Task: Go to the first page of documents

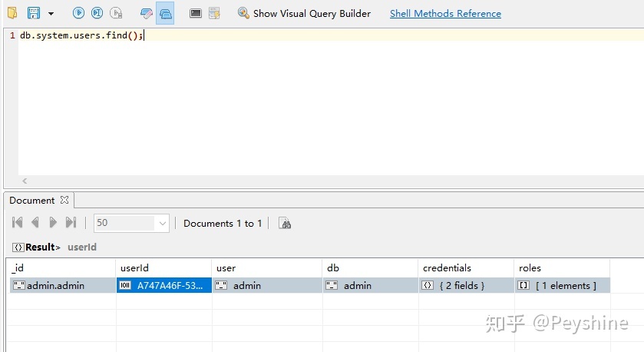Action: pyautogui.click(x=17, y=222)
